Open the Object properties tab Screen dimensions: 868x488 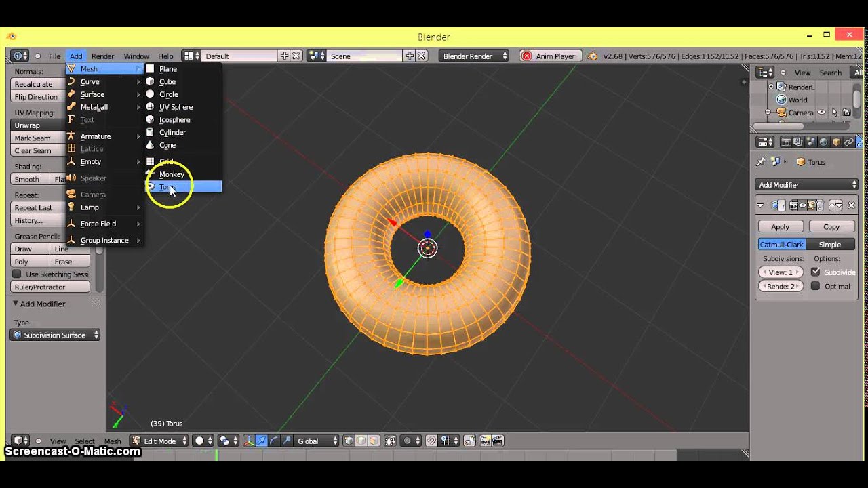coord(836,142)
